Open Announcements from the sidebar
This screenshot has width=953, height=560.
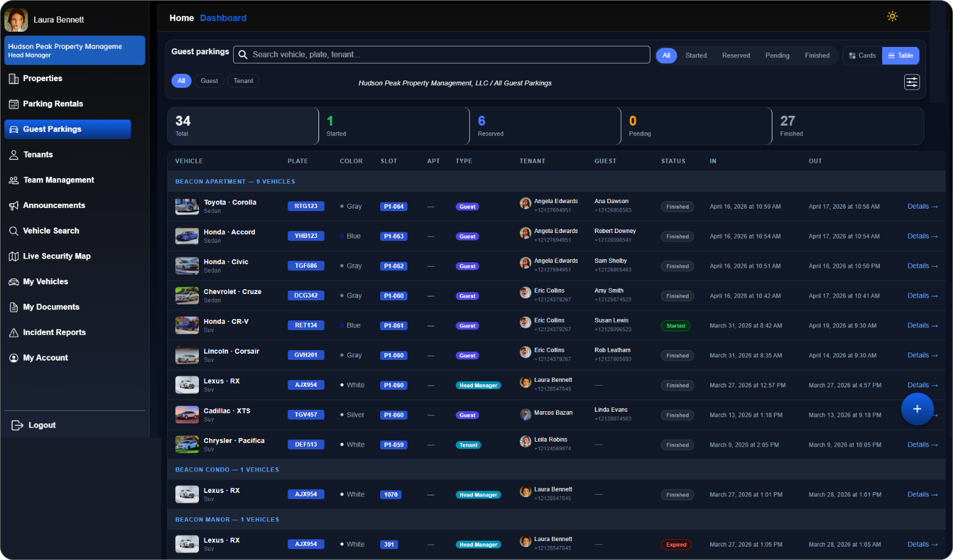click(54, 206)
